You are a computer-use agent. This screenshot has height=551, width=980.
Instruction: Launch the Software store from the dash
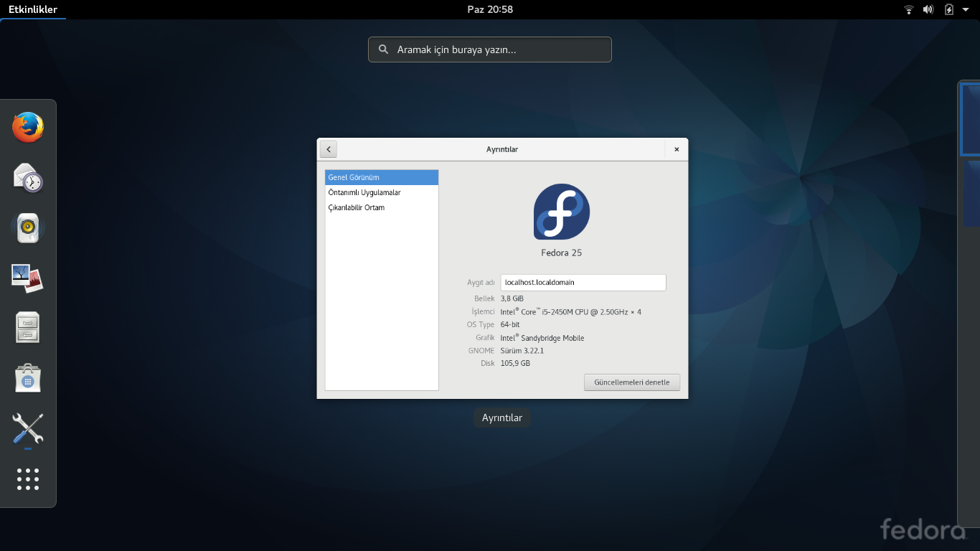click(28, 378)
